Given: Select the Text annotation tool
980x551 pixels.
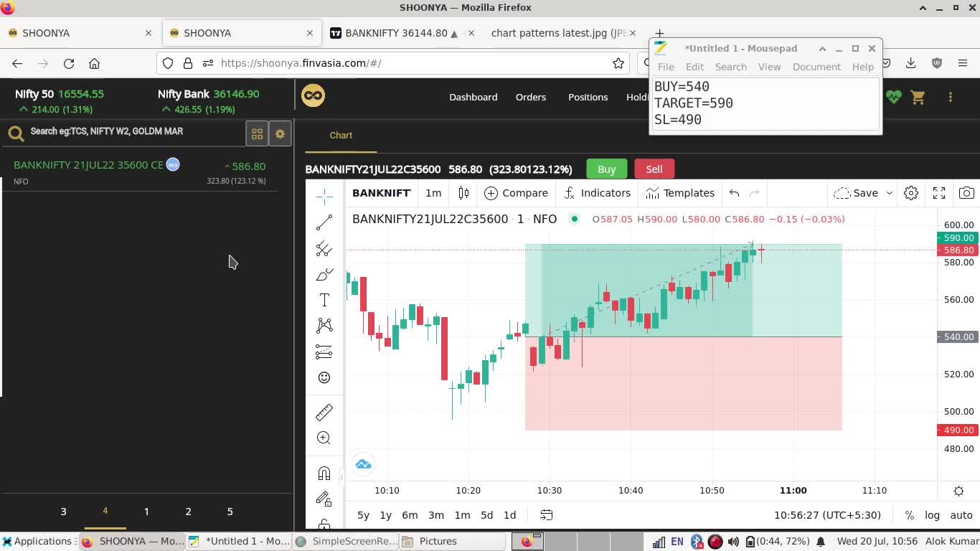Looking at the screenshot, I should point(324,300).
